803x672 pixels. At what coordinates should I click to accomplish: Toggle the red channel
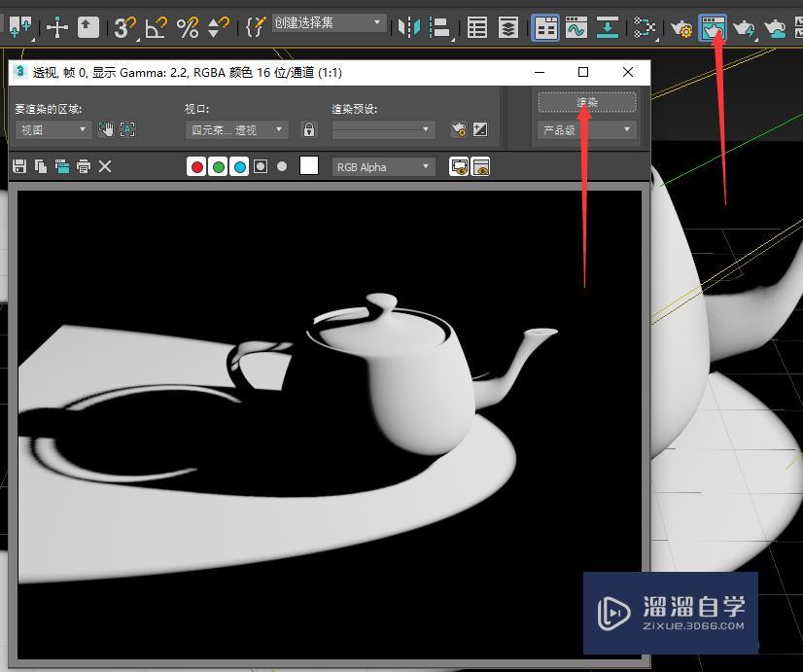coord(196,166)
